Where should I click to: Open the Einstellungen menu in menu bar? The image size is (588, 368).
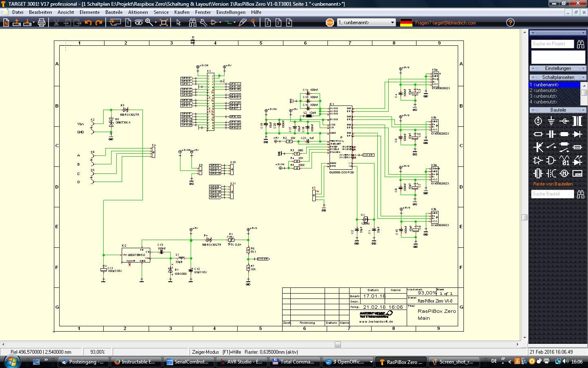231,12
